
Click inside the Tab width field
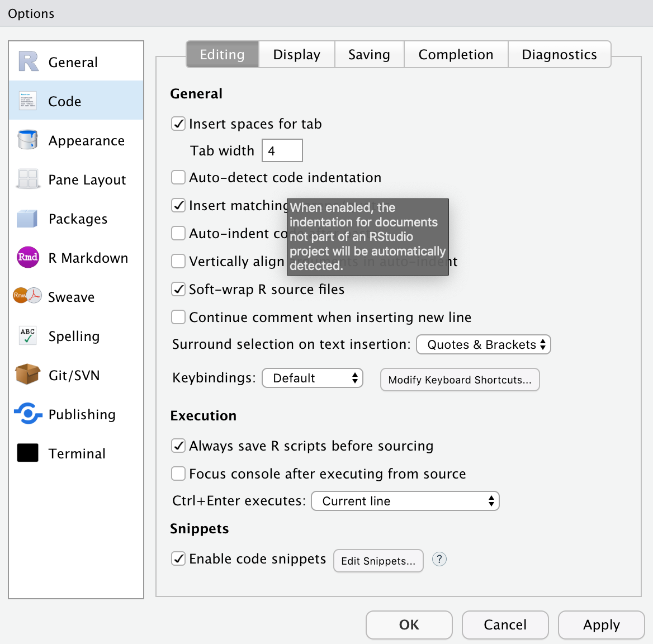(282, 150)
